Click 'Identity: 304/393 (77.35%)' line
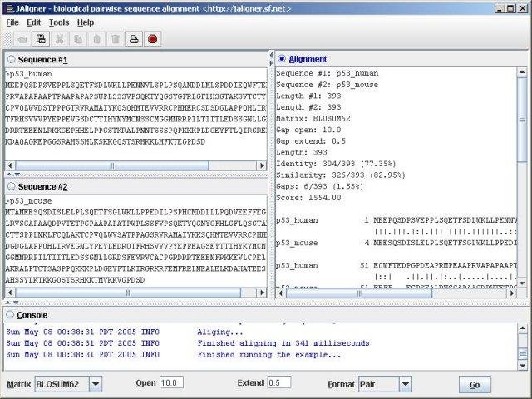 coord(336,164)
